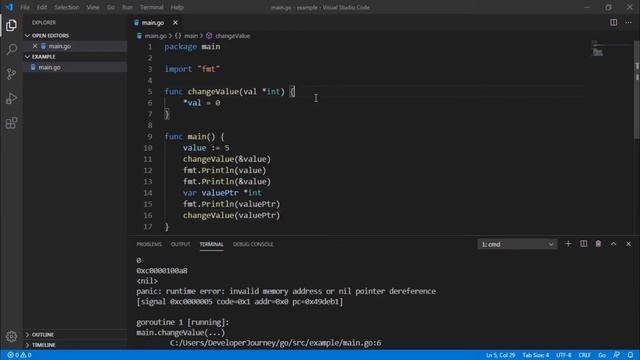Show errors and warnings count in status bar

pyautogui.click(x=19, y=355)
